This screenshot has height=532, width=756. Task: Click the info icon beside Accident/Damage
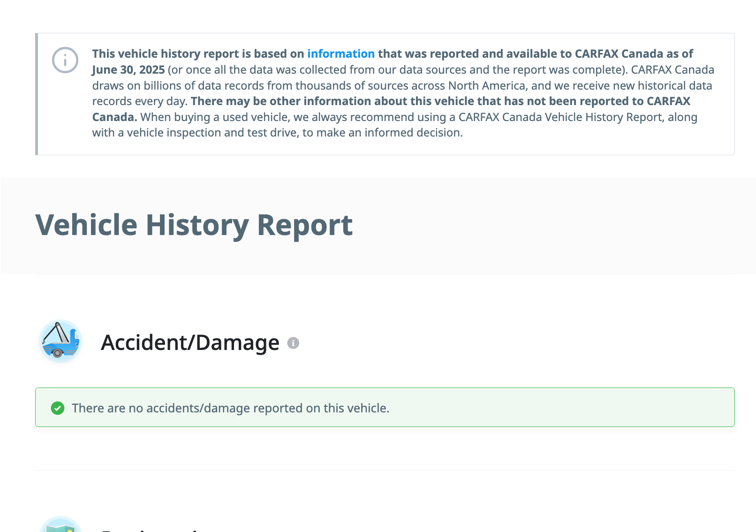coord(293,343)
